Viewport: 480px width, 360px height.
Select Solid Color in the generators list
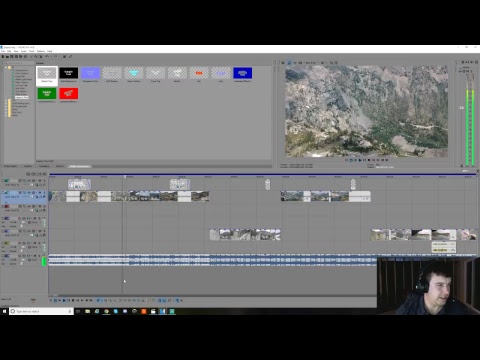click(x=20, y=88)
